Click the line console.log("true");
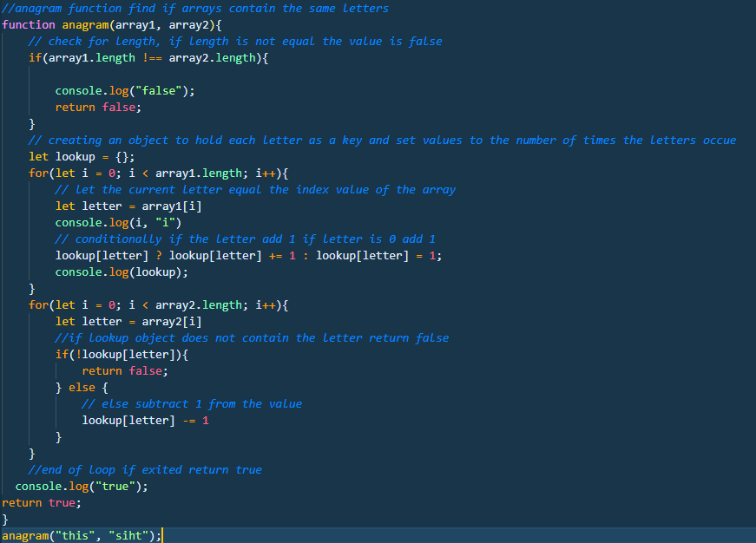 (82, 486)
